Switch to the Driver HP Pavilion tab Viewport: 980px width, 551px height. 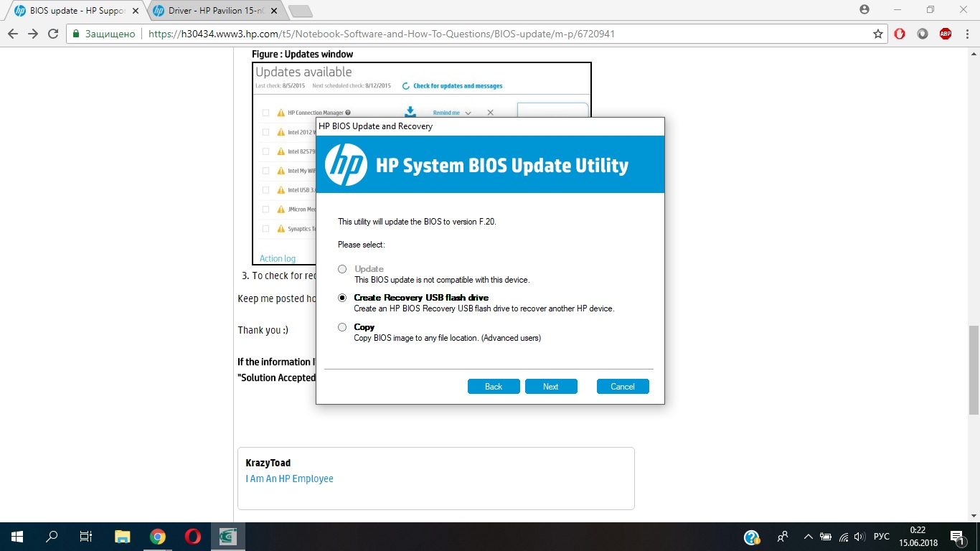point(215,11)
